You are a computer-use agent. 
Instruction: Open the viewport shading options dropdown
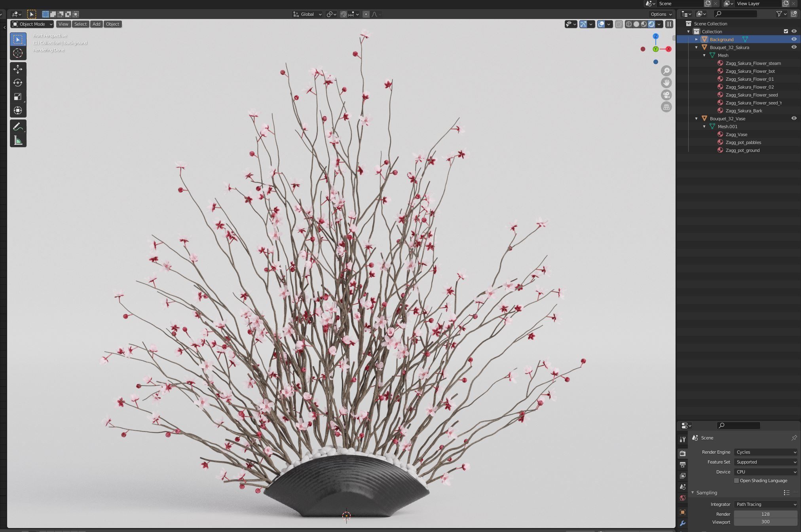click(x=659, y=24)
